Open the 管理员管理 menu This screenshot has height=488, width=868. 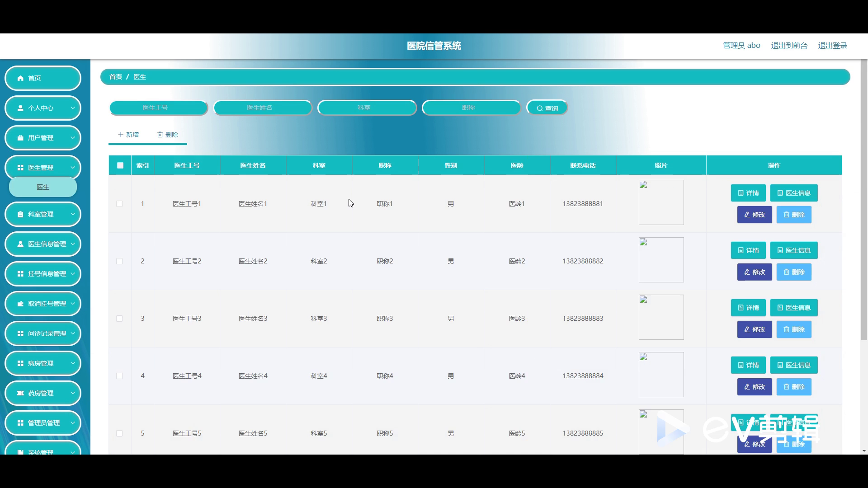coord(43,423)
